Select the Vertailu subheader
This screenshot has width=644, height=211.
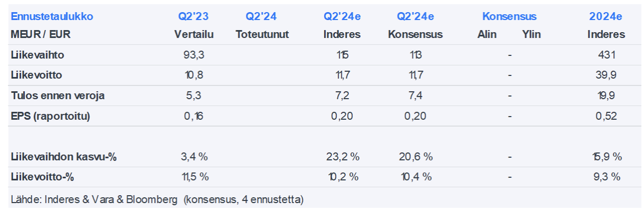(194, 35)
